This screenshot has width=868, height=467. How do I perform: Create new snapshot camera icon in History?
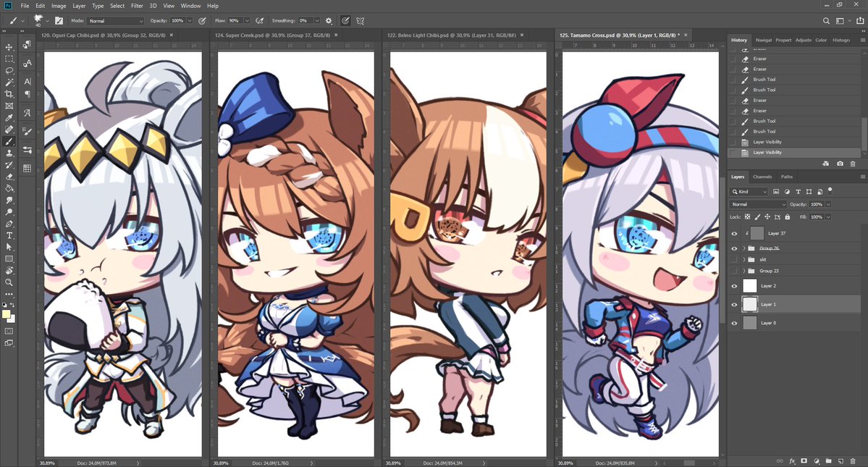pos(840,164)
